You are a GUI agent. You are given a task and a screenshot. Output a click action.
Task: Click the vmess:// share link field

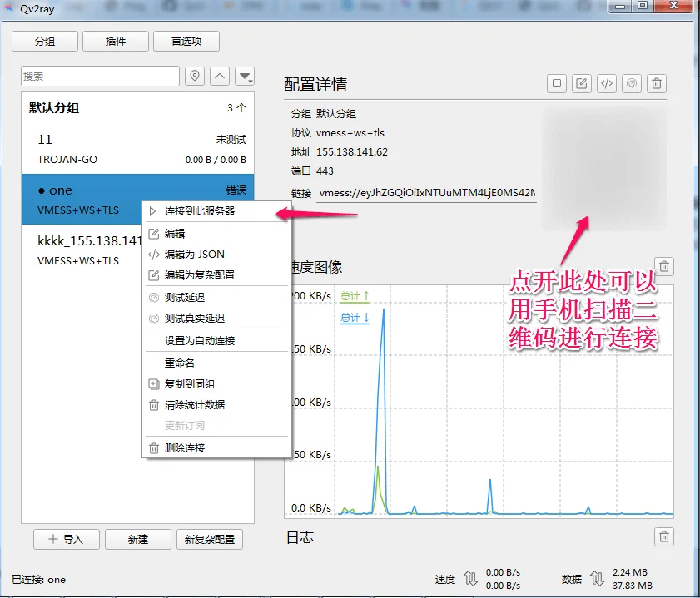coord(426,193)
